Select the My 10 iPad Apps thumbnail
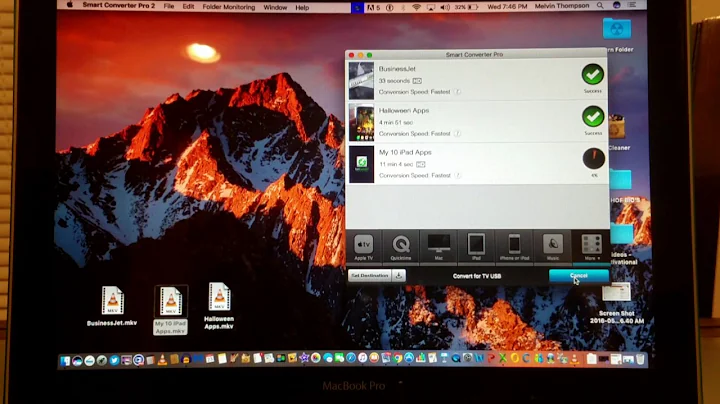 [361, 164]
